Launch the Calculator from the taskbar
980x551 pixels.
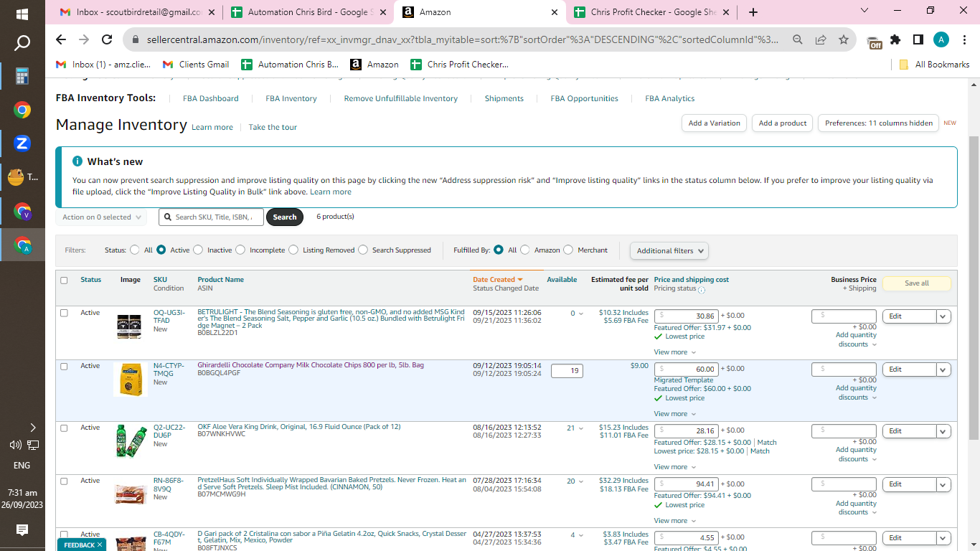[x=22, y=77]
